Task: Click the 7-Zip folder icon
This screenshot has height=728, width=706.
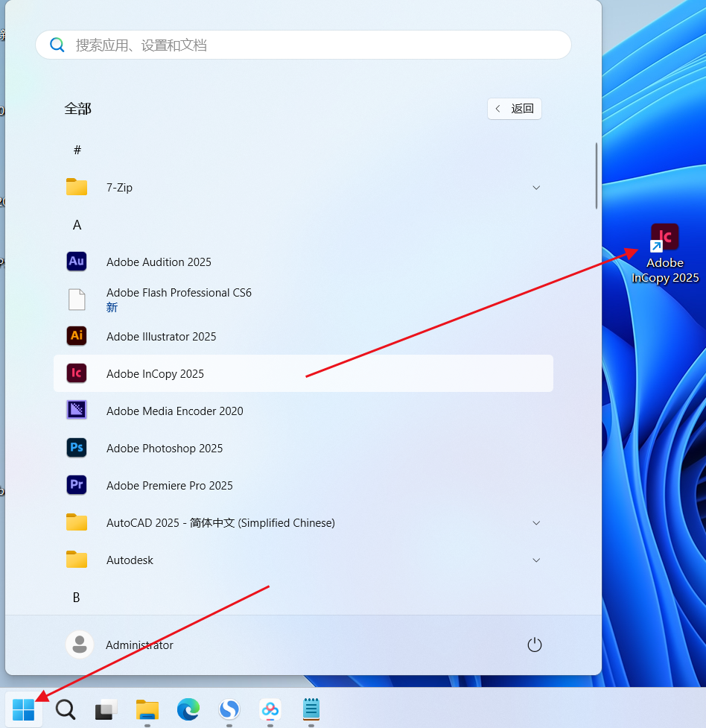Action: (x=77, y=187)
